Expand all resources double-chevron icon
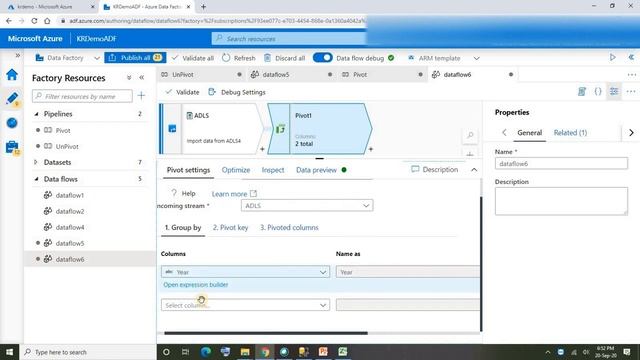The width and height of the screenshot is (640, 360). [129, 78]
